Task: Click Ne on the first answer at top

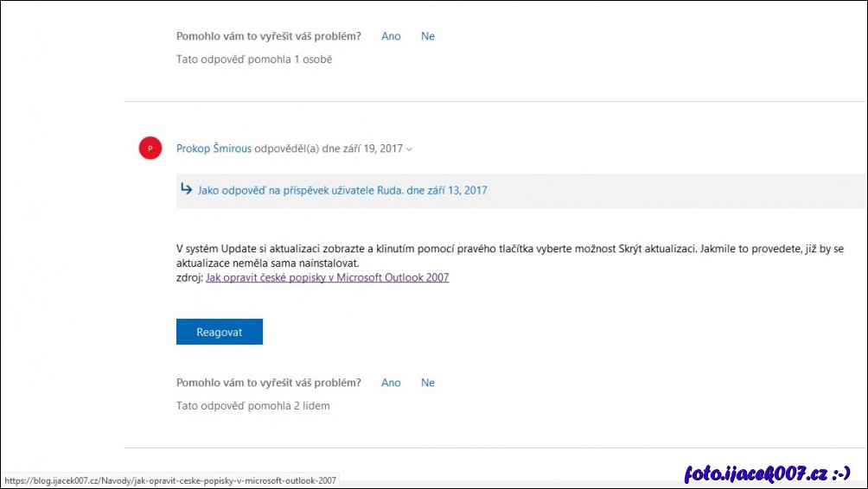Action: (x=427, y=36)
